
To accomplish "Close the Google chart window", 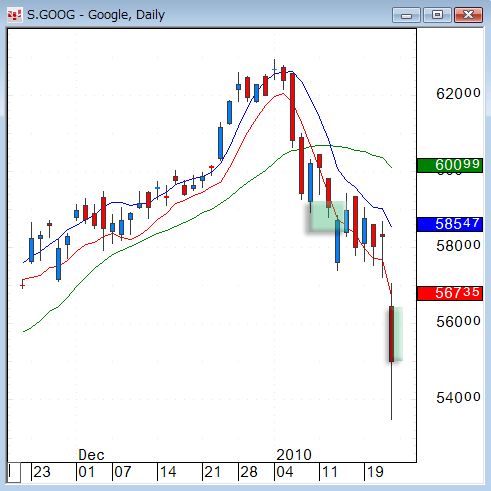I will (x=468, y=15).
